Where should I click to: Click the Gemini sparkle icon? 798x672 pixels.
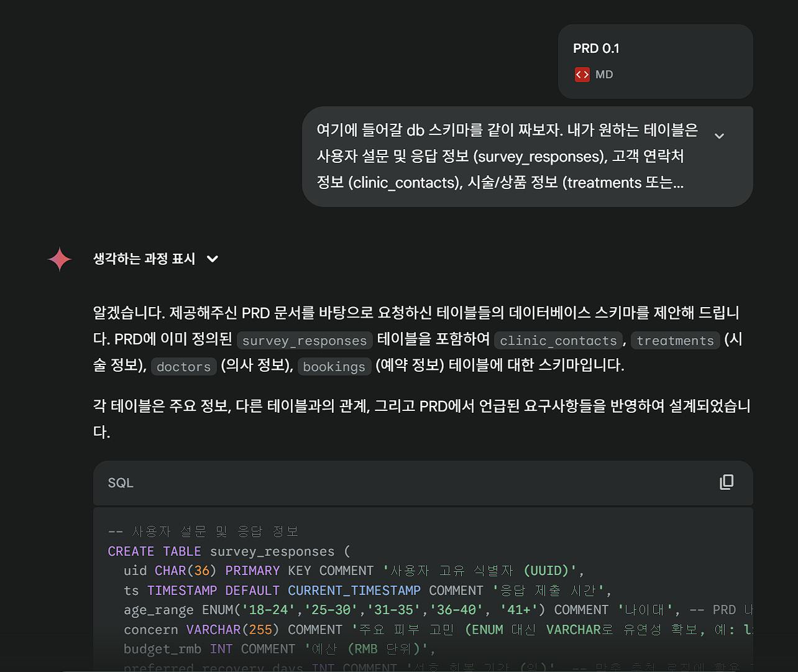[x=60, y=259]
